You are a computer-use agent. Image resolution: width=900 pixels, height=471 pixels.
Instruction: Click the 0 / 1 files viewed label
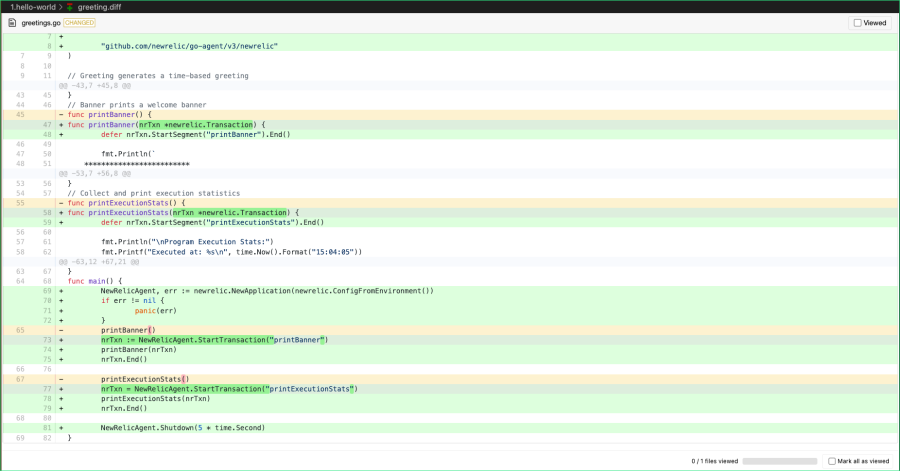pyautogui.click(x=714, y=461)
